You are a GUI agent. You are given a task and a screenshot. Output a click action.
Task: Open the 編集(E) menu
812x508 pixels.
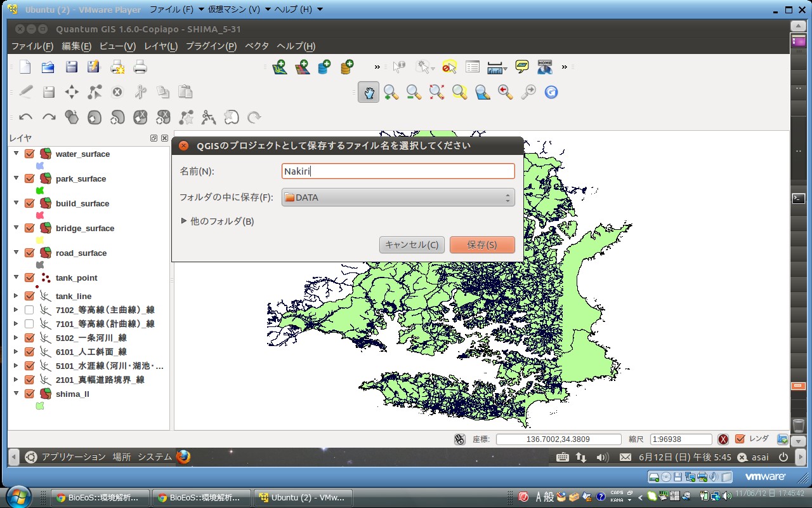[x=77, y=46]
